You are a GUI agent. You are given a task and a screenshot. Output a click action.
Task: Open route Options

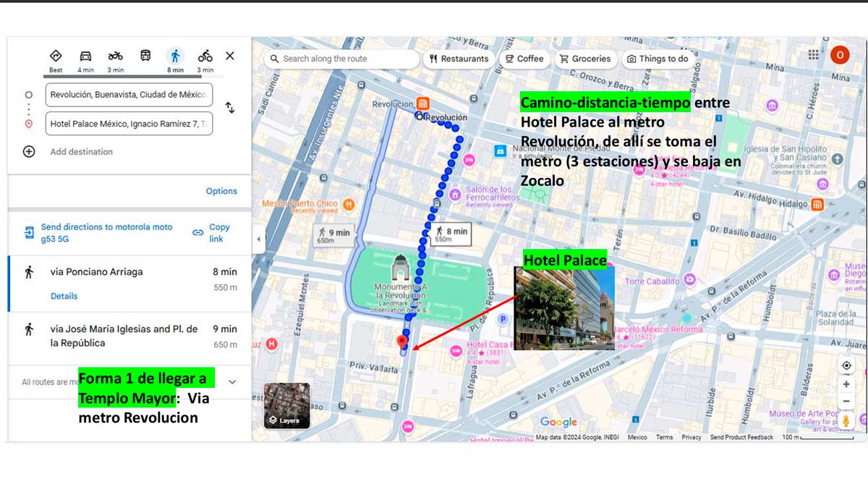(221, 191)
